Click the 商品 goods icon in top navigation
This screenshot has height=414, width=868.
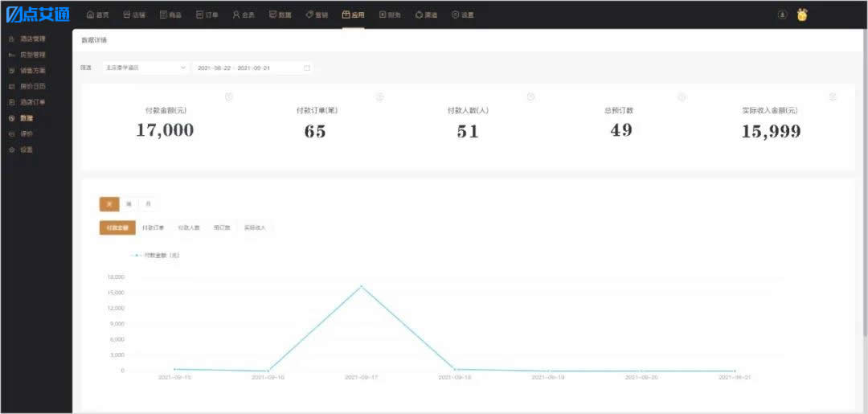coord(163,15)
